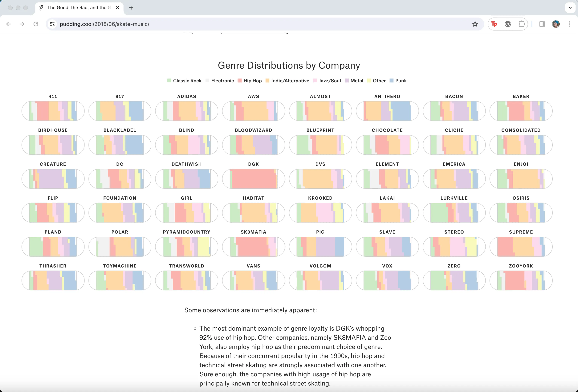Open the Chrome profile avatar menu
This screenshot has height=392, width=578.
[556, 24]
